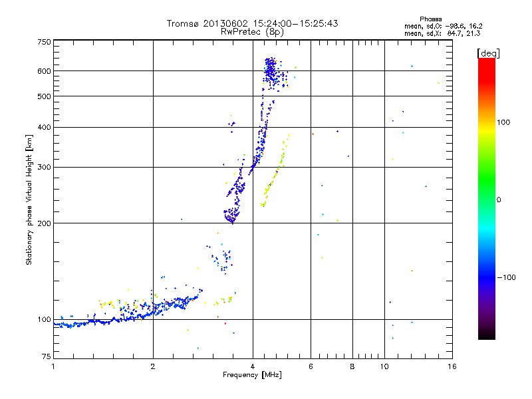Click the x-axis tick label '4'
The height and width of the screenshot is (399, 532).
click(253, 367)
